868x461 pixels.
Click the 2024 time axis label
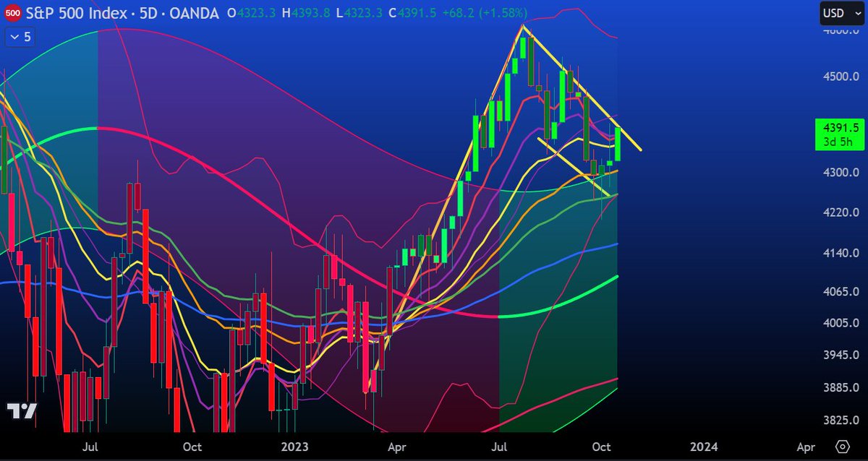(705, 447)
